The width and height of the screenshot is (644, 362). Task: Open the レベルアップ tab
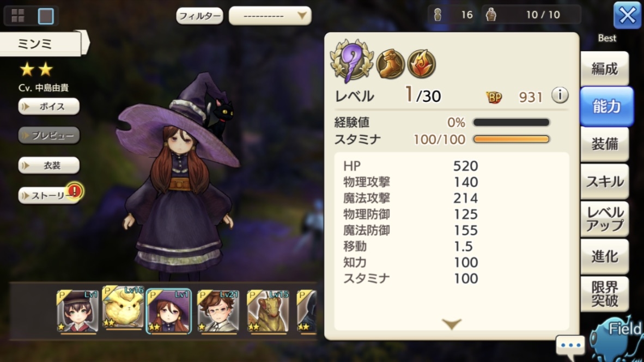604,219
